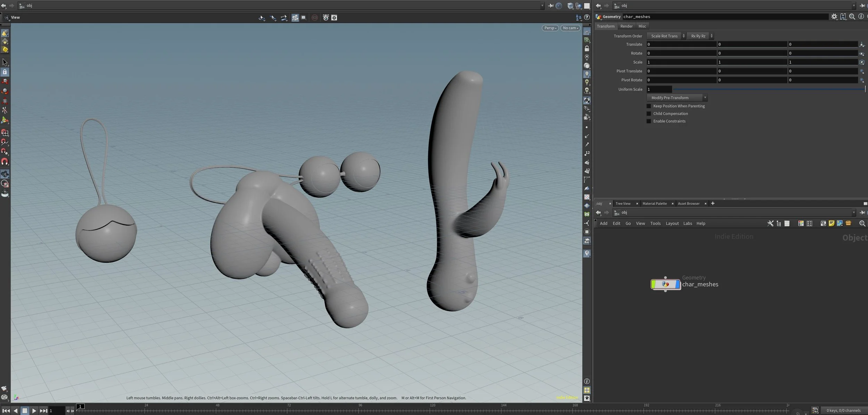Open the Material Palette tab
This screenshot has height=415, width=868.
click(655, 204)
